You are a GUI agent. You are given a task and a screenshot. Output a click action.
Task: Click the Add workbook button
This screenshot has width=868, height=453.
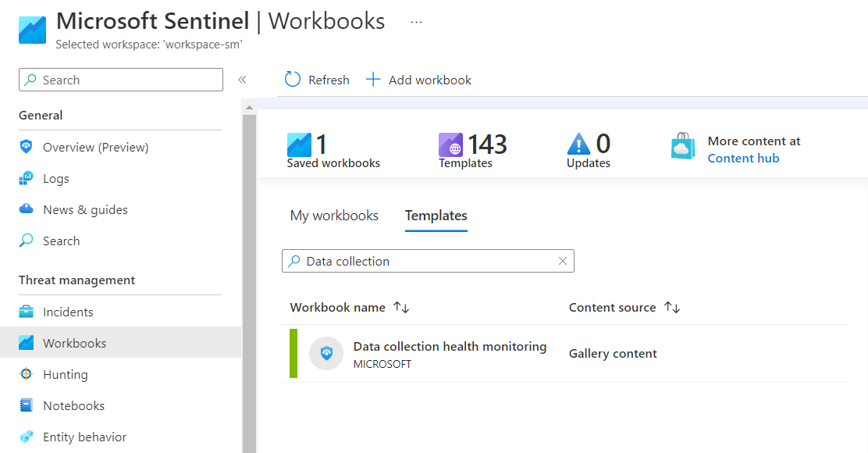pyautogui.click(x=418, y=80)
